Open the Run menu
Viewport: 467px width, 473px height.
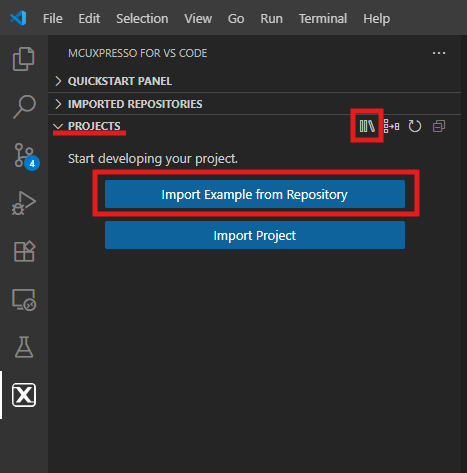[271, 19]
